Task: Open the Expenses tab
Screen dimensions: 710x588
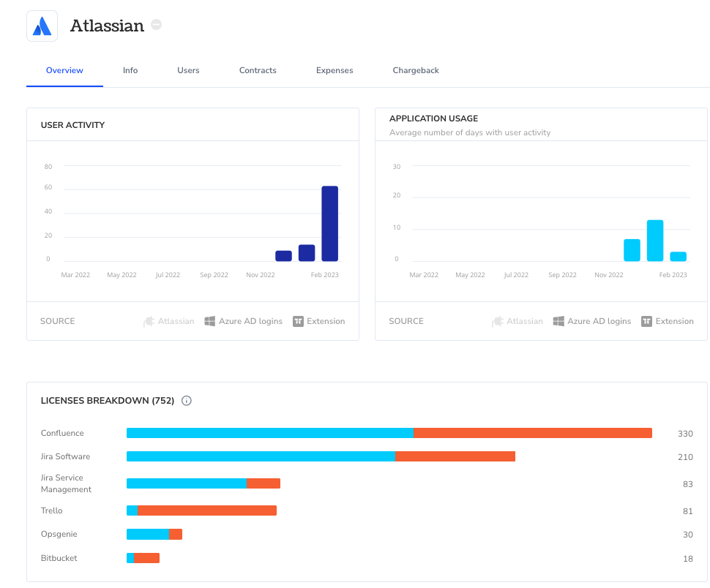Action: (x=335, y=70)
